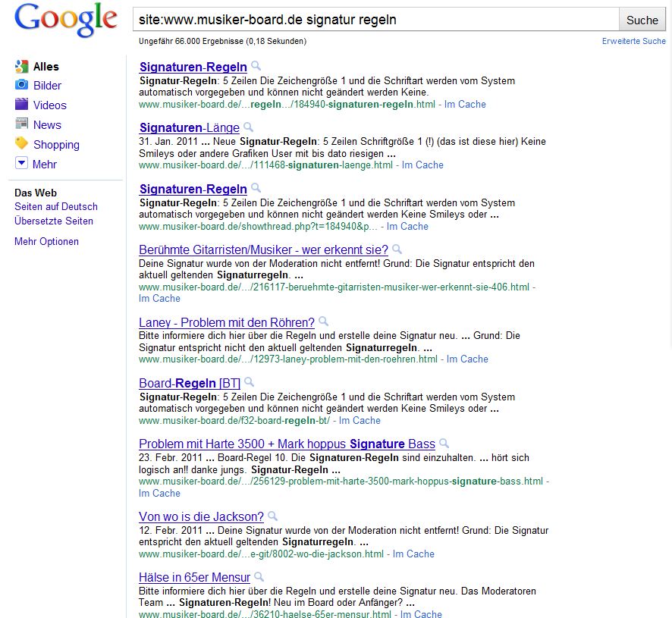Preview Hälse in 65er Mensur magnifier
This screenshot has height=618, width=672.
pyautogui.click(x=259, y=577)
